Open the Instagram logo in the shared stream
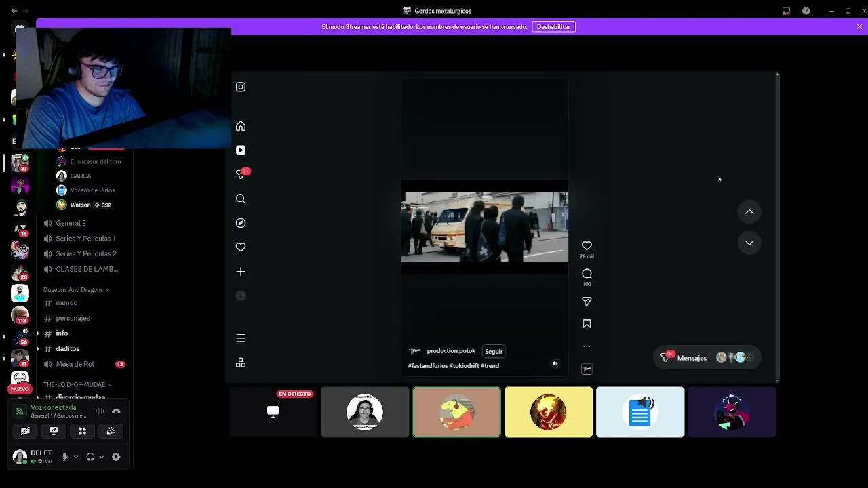868x488 pixels. click(x=241, y=87)
